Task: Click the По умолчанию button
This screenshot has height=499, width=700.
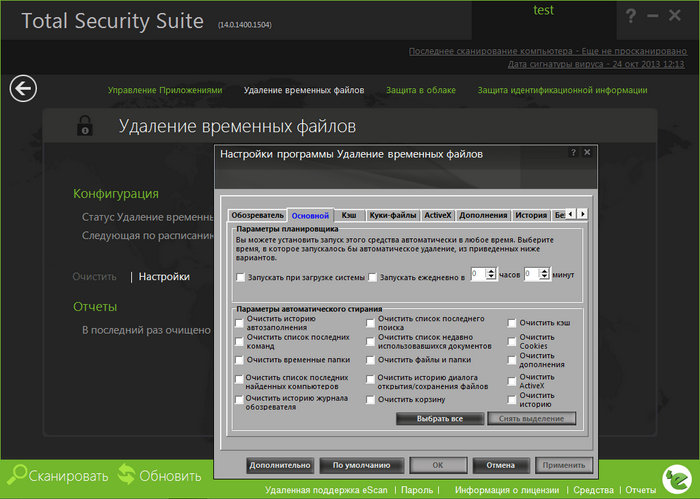Action: pyautogui.click(x=362, y=465)
